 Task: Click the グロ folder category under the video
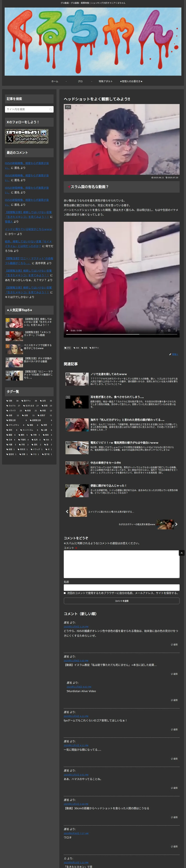tap(68, 348)
